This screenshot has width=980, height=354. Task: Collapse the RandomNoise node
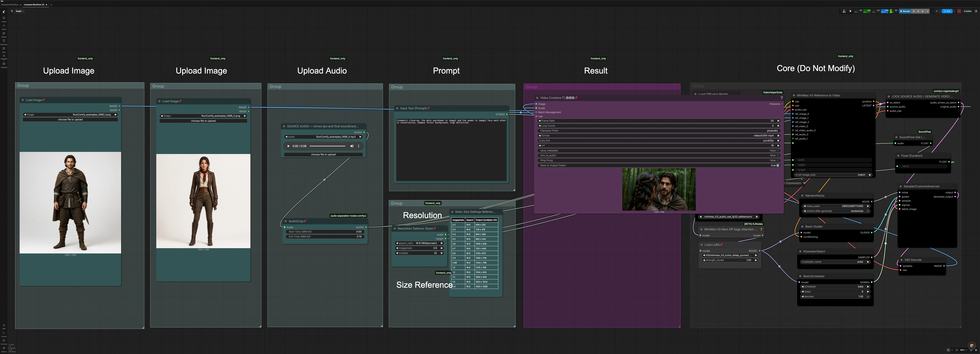(x=802, y=196)
